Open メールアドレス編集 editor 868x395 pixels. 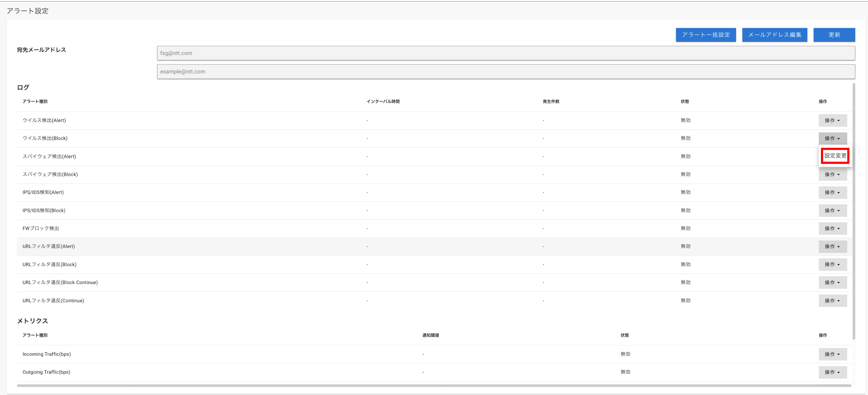(774, 35)
